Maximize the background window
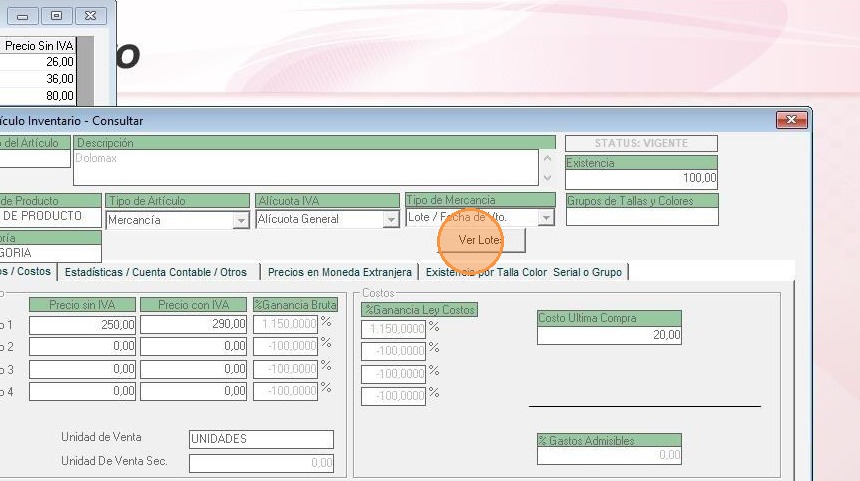860x481 pixels. point(56,16)
